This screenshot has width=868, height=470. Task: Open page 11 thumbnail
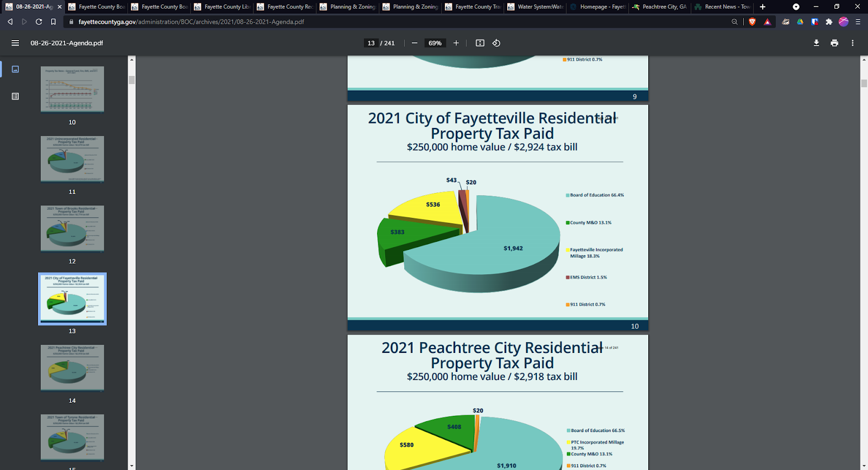[x=72, y=159]
